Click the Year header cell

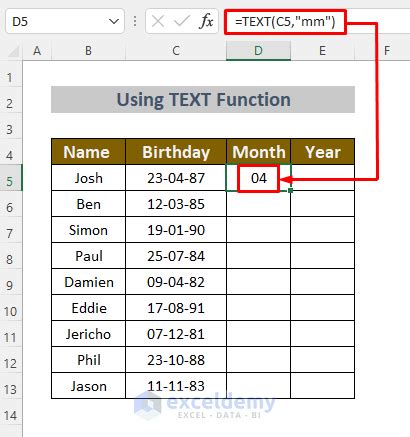click(322, 152)
